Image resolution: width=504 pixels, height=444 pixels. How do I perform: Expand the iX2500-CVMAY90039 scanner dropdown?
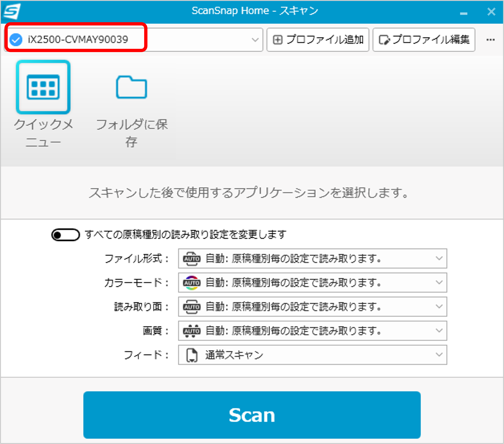255,39
